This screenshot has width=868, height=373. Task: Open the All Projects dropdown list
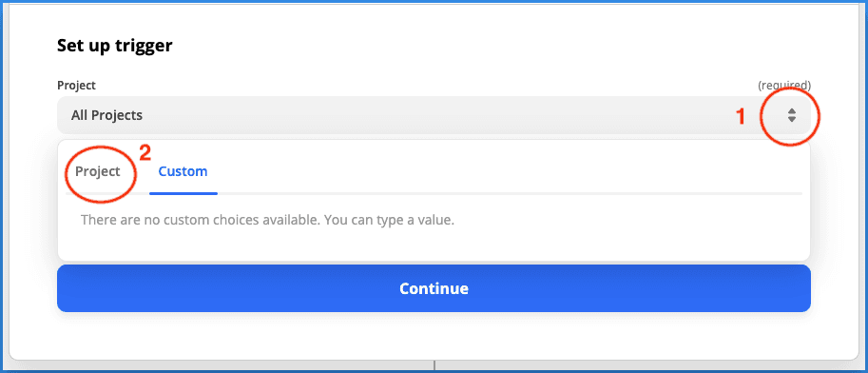pyautogui.click(x=434, y=115)
